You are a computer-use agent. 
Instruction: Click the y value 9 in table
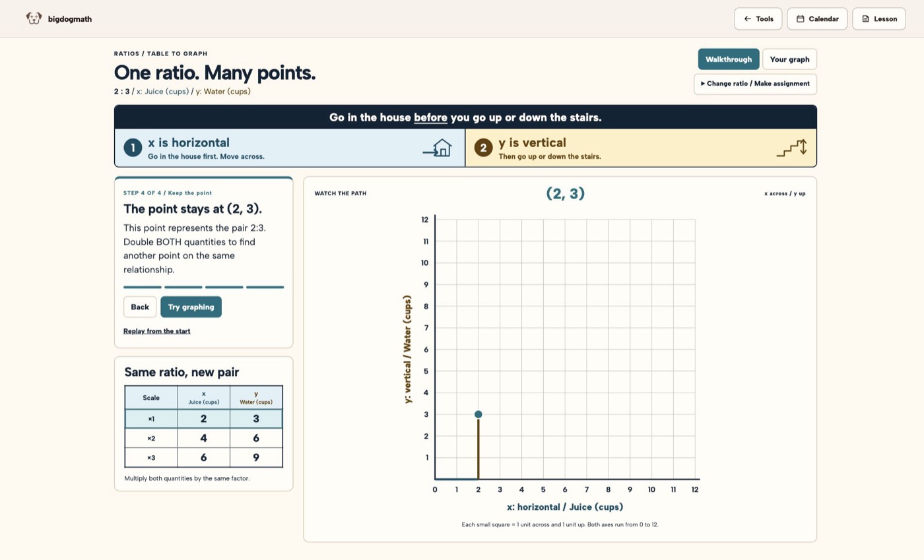click(x=256, y=458)
